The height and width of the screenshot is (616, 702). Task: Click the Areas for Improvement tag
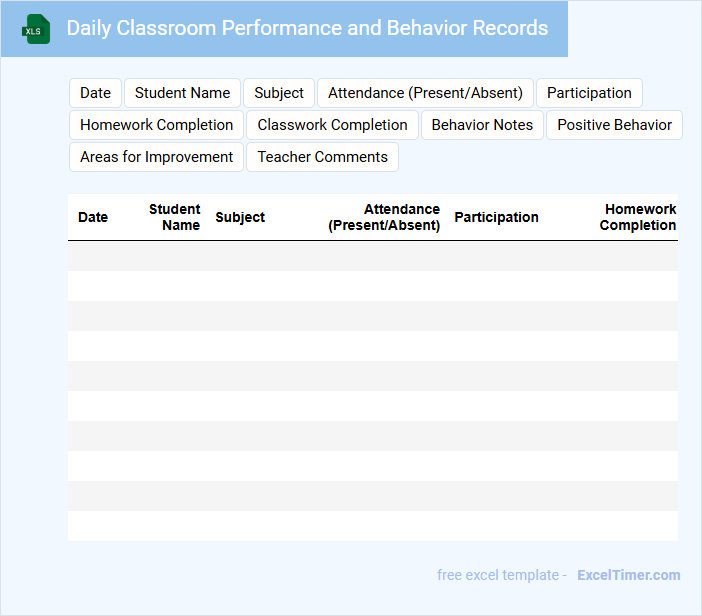coord(156,157)
